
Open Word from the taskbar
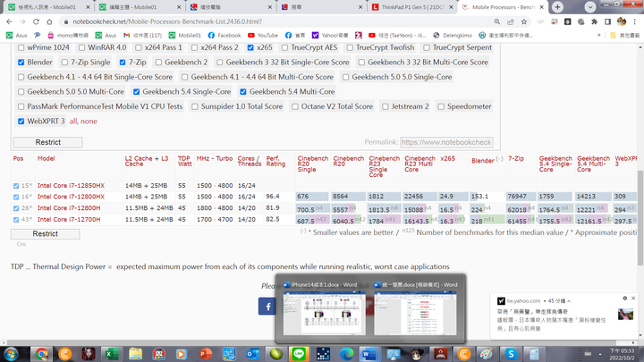[x=369, y=354]
